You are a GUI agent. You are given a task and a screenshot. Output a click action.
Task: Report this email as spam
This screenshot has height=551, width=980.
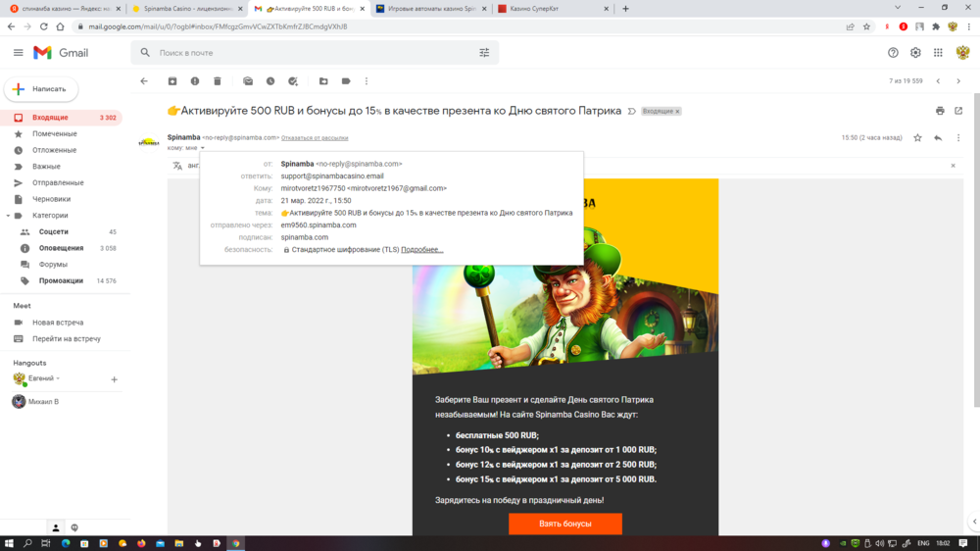point(195,81)
